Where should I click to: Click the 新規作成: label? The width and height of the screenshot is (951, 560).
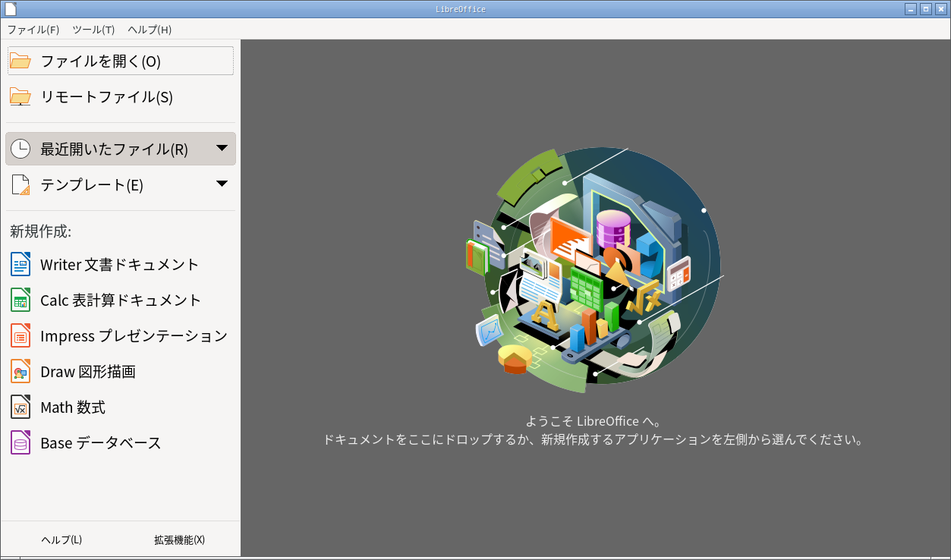click(x=40, y=231)
